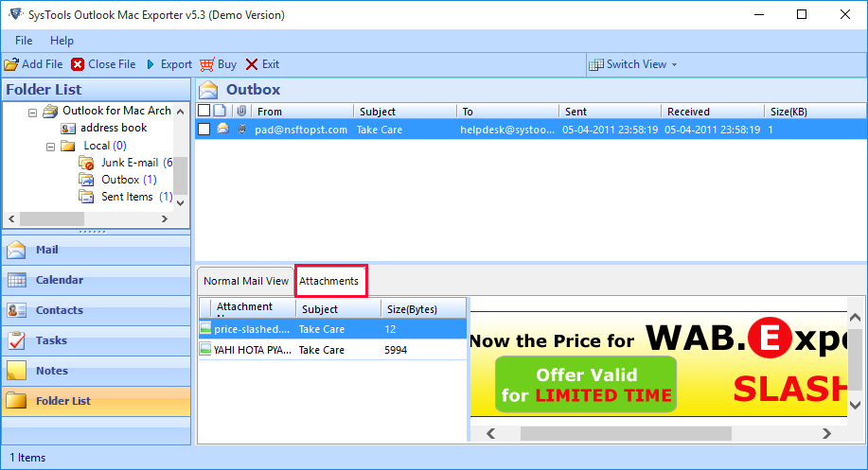The image size is (868, 470).
Task: Sort emails by Subject column header
Action: (x=405, y=112)
